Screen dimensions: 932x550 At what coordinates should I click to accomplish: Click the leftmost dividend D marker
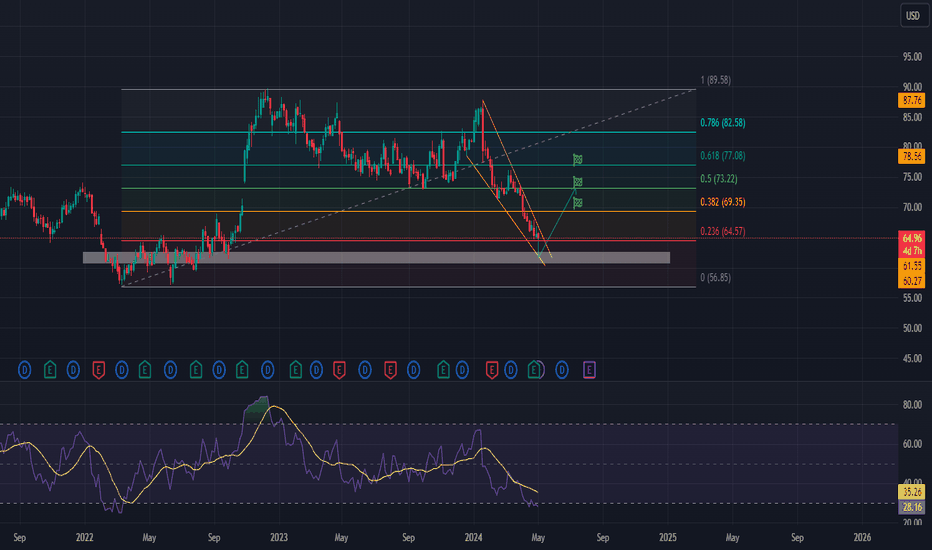24,370
